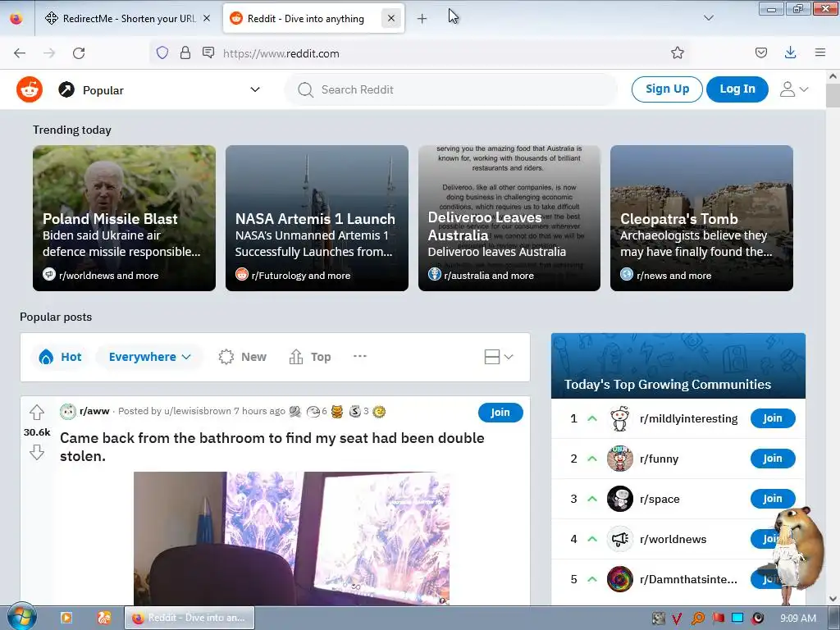Close the Reddit tab
Image resolution: width=840 pixels, height=630 pixels.
tap(391, 18)
